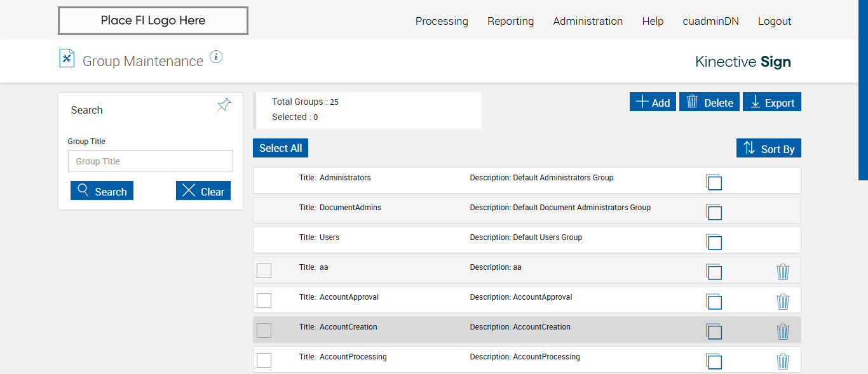Open the Sort By options
This screenshot has width=868, height=374.
769,149
